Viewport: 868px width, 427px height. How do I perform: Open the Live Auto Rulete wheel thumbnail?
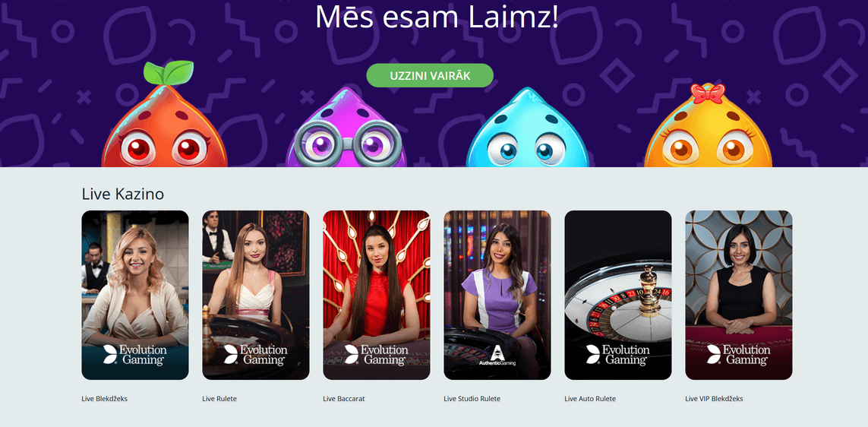click(x=618, y=296)
